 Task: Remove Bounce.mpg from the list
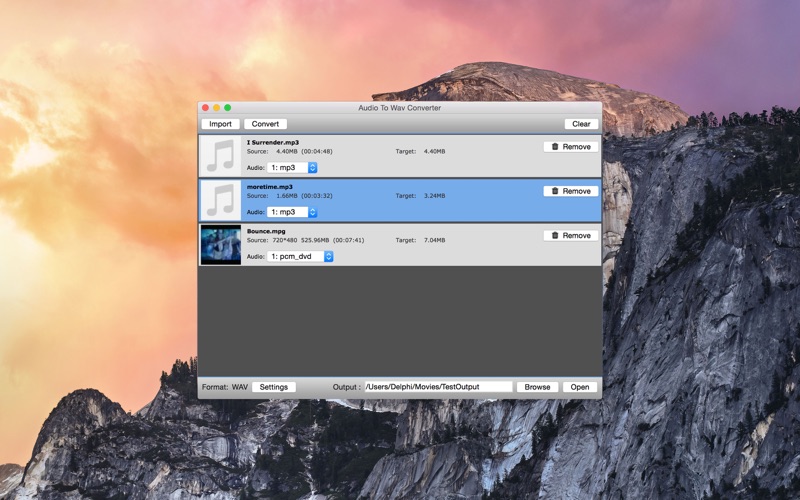click(571, 236)
